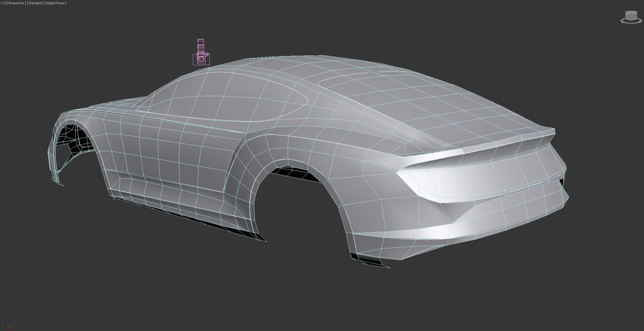Open the Standard shading label menu

pos(35,3)
